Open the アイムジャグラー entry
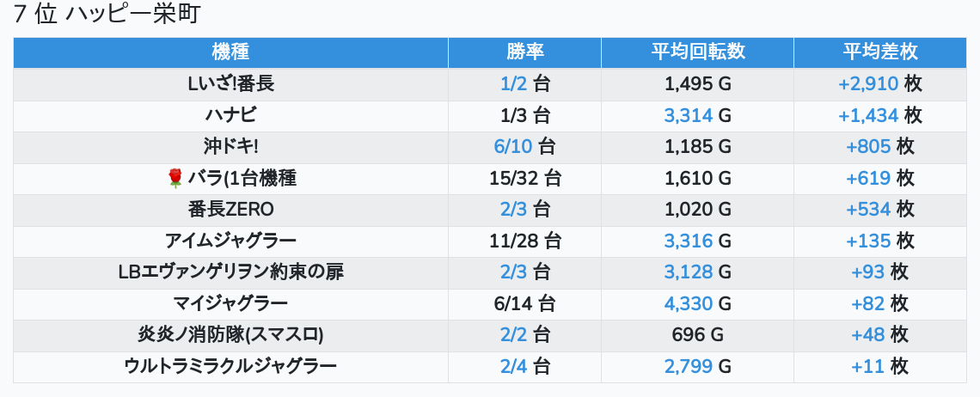The height and width of the screenshot is (397, 980). click(x=230, y=241)
